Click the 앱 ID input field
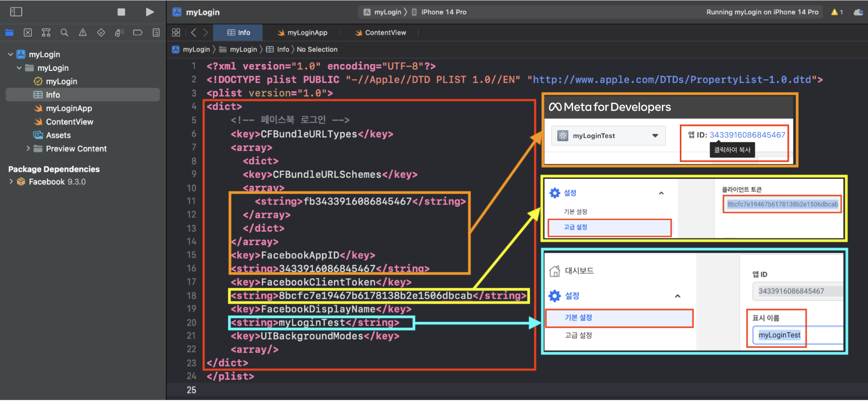 click(x=797, y=291)
